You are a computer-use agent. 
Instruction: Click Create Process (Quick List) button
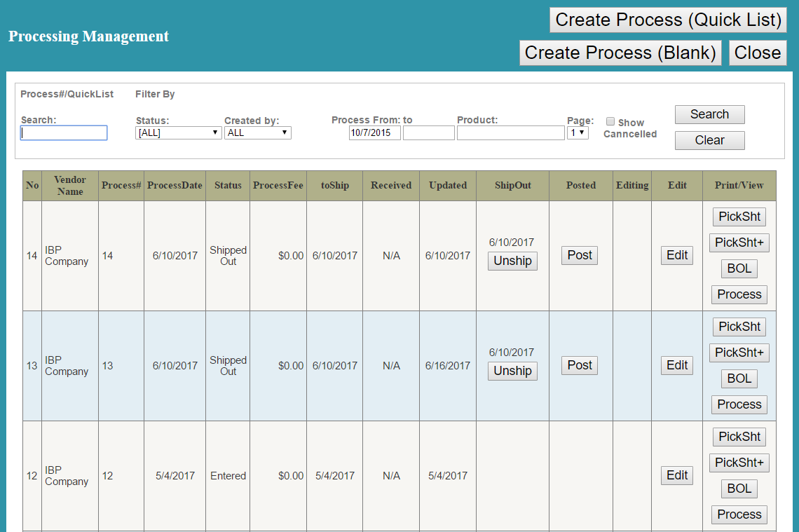668,20
